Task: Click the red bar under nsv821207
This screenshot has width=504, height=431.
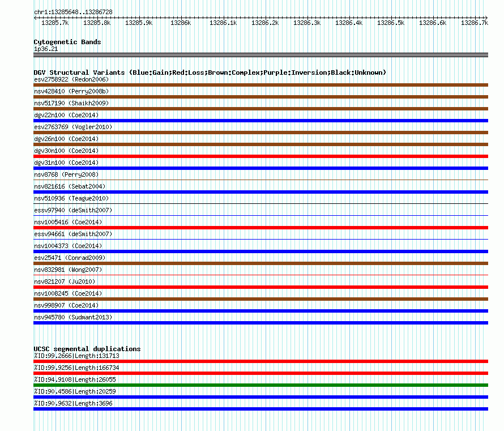Action: pos(260,287)
